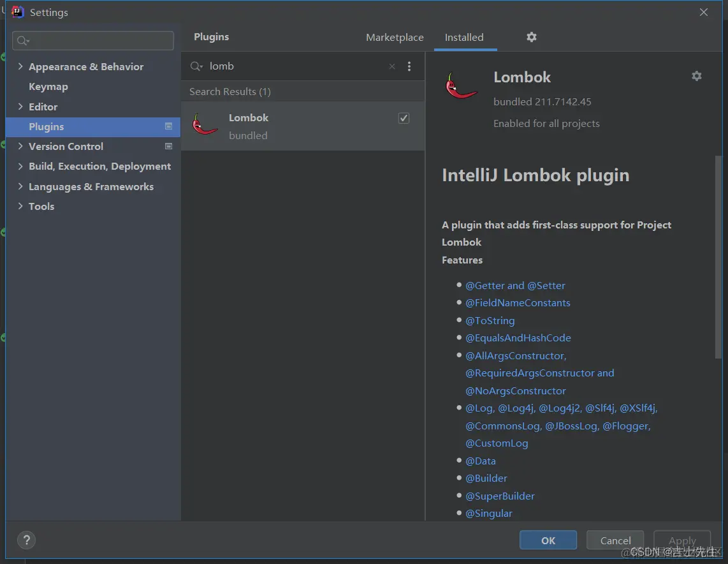Open the plugin search options three-dot menu

pos(409,66)
